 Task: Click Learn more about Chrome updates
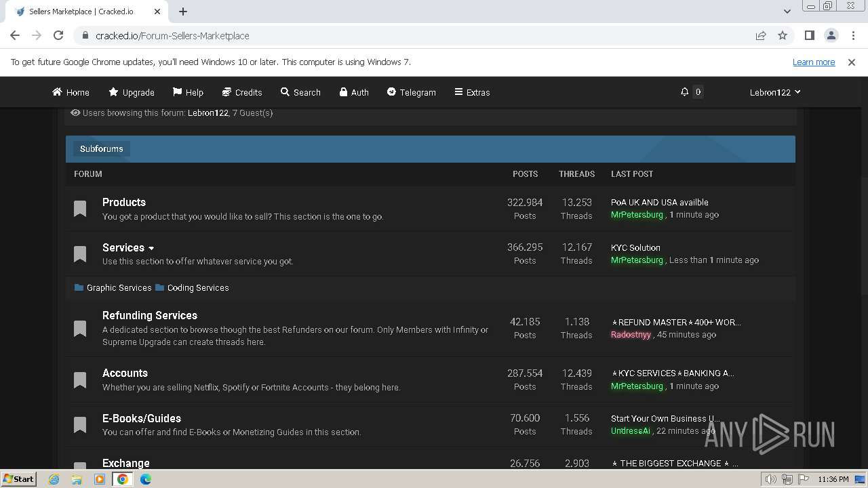pyautogui.click(x=814, y=62)
